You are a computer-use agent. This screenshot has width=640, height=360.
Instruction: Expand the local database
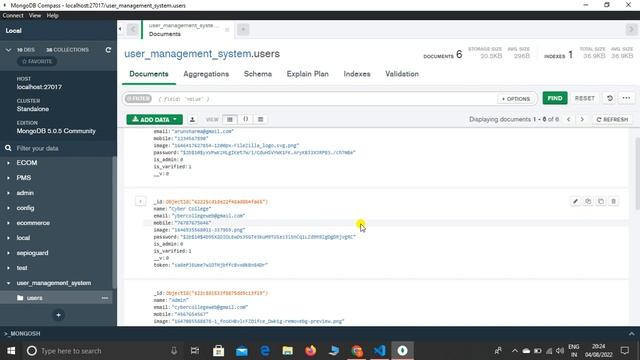(x=8, y=238)
